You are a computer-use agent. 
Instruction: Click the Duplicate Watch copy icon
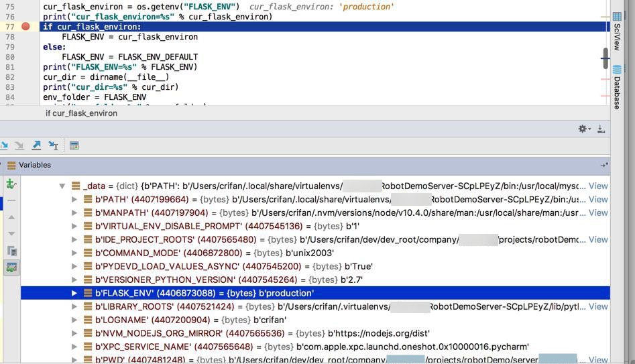coord(11,251)
